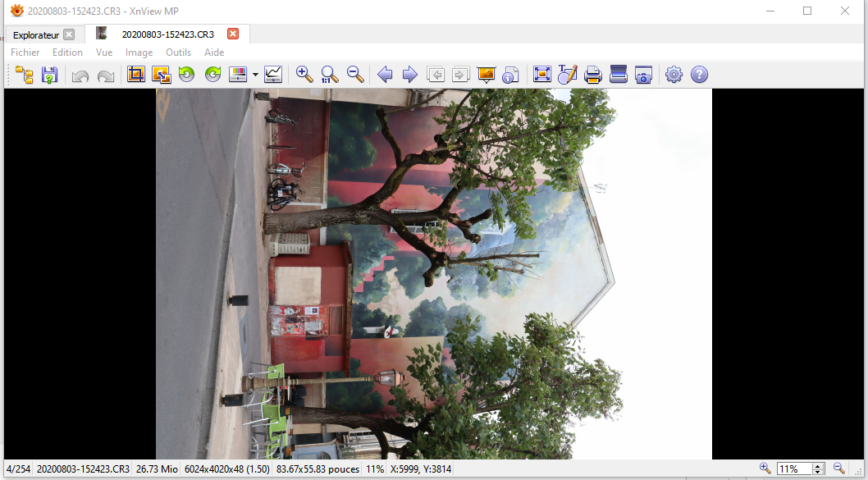Open the Outils menu
868x480 pixels.
pyautogui.click(x=178, y=52)
